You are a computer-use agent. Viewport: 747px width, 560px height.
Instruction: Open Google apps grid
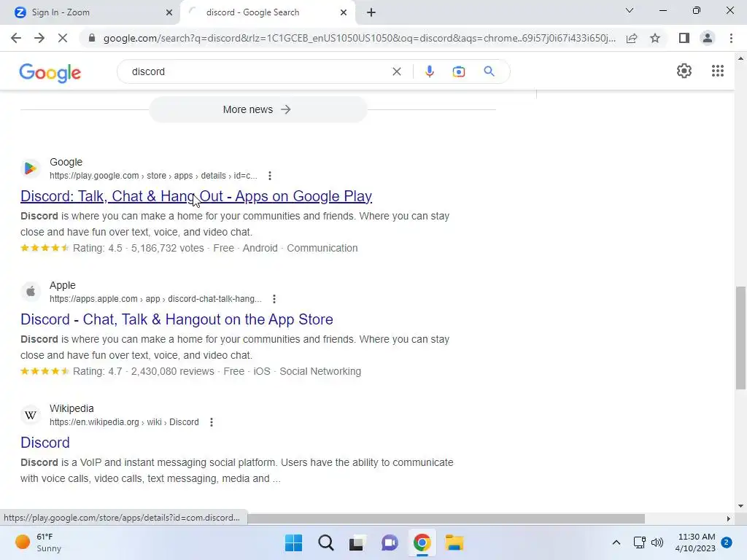pos(718,71)
